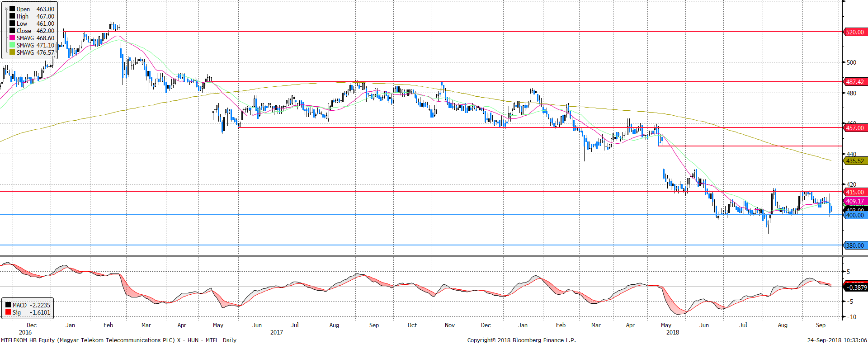Click the black High color swatch
The width and height of the screenshot is (868, 344).
(12, 16)
